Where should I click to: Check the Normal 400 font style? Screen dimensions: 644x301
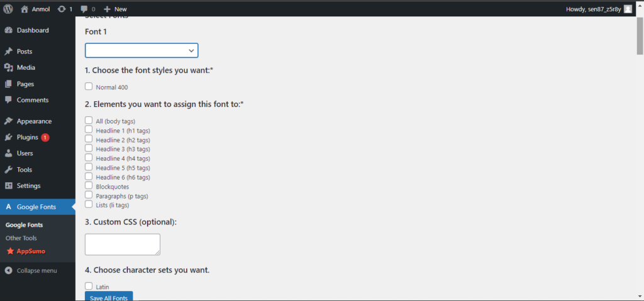[89, 86]
